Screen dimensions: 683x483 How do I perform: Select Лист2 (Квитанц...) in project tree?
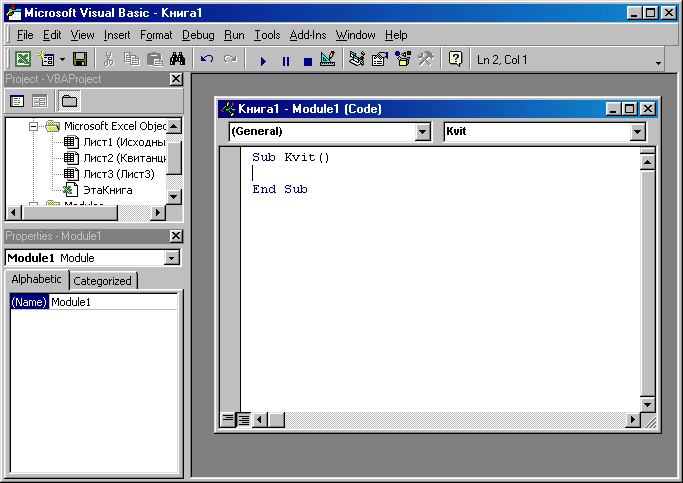click(124, 158)
